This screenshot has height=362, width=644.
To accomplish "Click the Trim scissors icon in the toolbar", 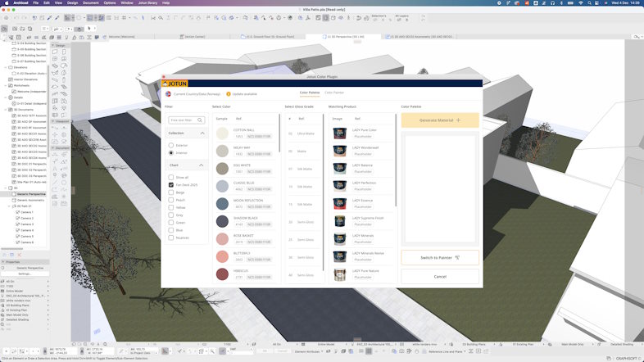I will tap(153, 18).
